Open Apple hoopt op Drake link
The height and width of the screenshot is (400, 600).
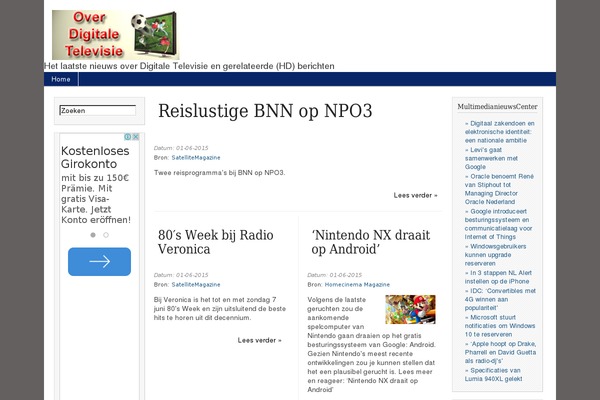click(x=500, y=352)
